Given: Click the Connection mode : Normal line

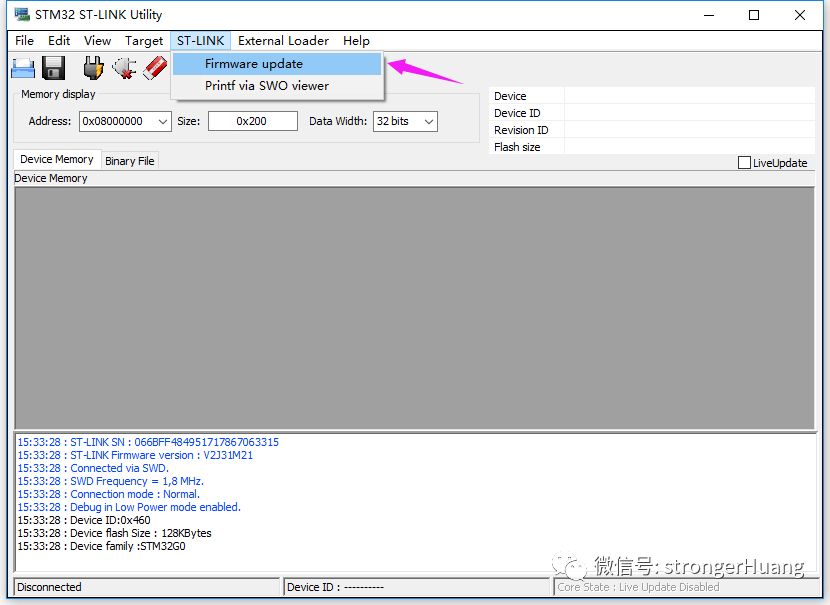Looking at the screenshot, I should pyautogui.click(x=109, y=494).
